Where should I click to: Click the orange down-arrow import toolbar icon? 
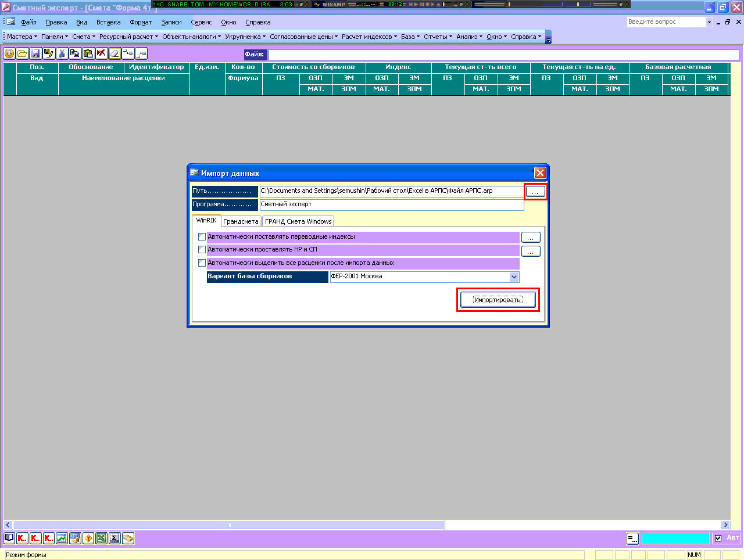9,53
